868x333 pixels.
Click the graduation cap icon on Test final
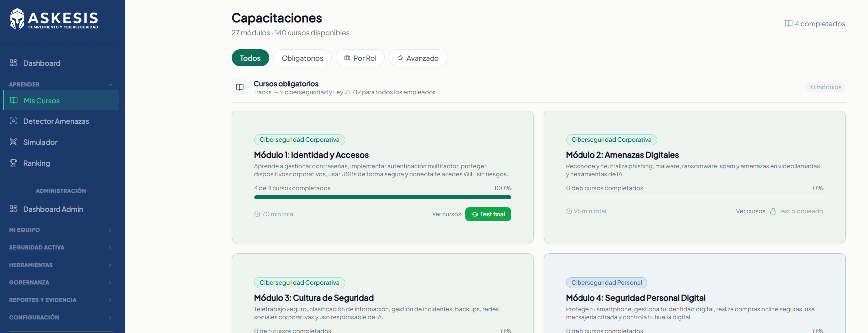point(475,214)
